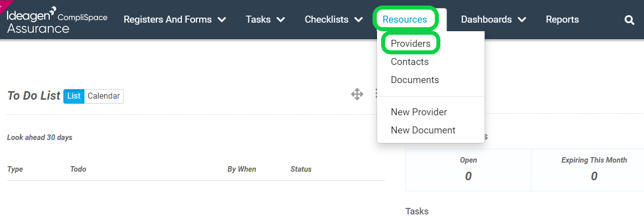Collapse the Resources menu
644x218 pixels.
pyautogui.click(x=405, y=20)
